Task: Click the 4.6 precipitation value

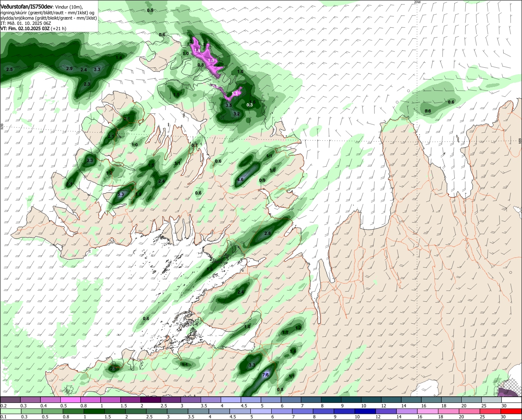Action: tap(240, 179)
